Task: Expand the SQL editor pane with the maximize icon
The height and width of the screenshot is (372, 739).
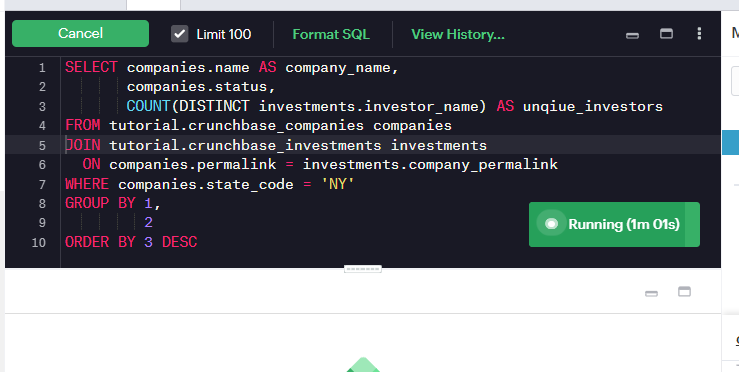Action: point(666,33)
